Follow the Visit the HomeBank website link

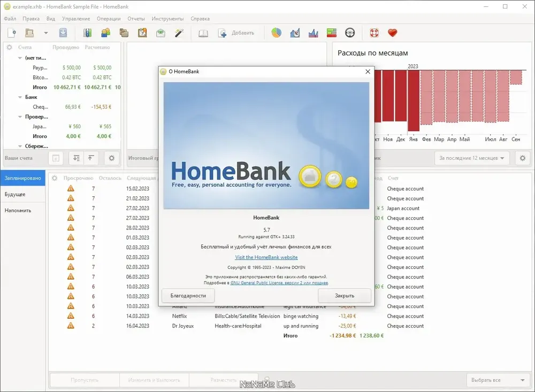click(x=266, y=257)
